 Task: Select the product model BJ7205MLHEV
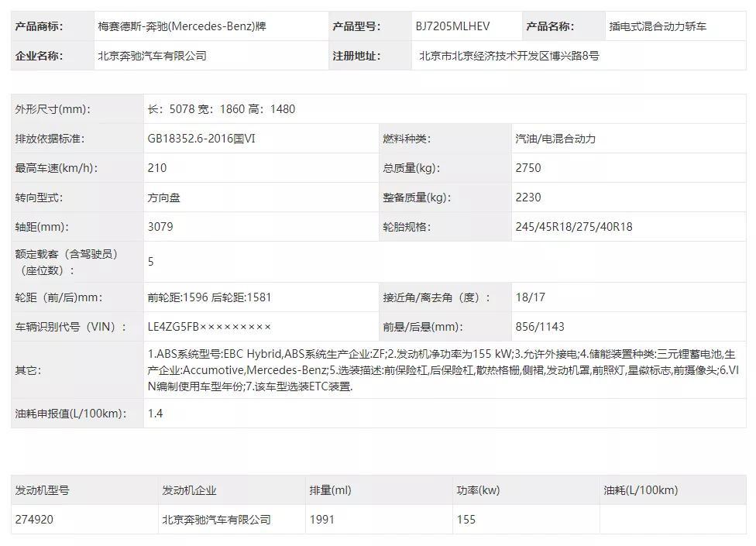452,26
